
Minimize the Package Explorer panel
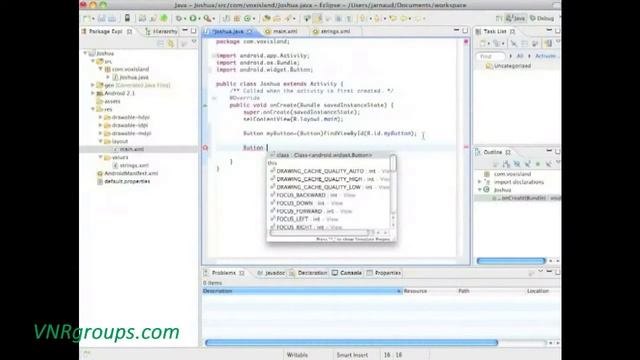185,31
